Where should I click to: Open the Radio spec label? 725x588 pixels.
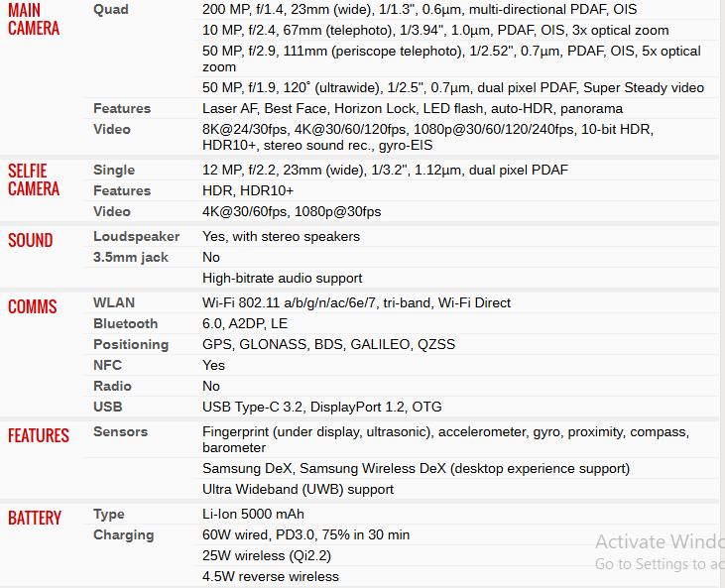[112, 386]
